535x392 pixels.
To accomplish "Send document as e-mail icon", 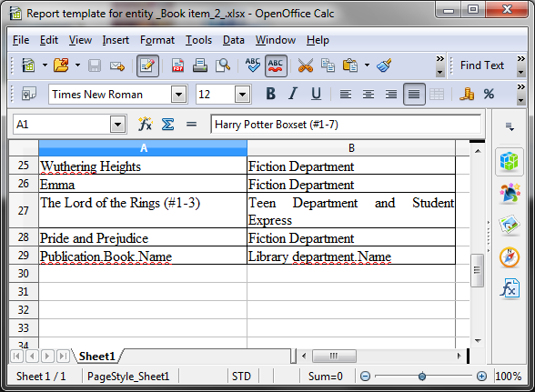I will [x=117, y=65].
